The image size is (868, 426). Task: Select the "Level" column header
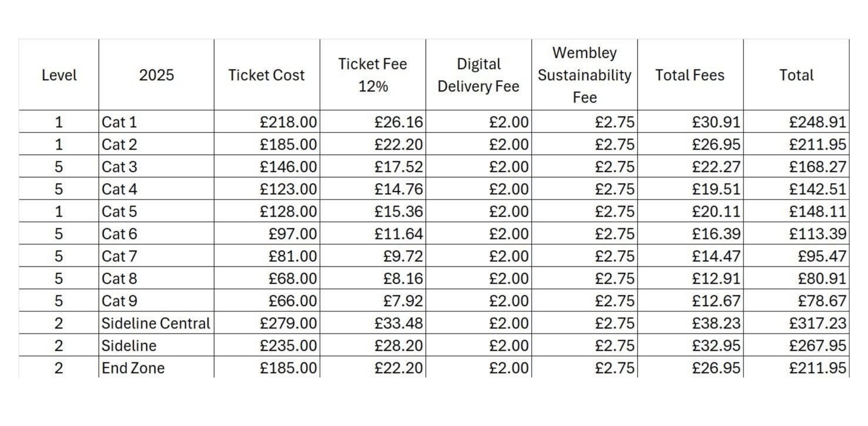coord(59,75)
